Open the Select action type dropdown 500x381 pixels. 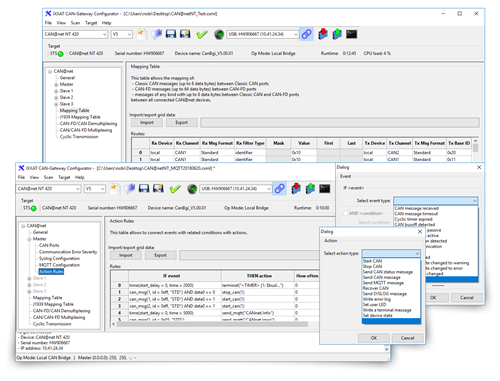pyautogui.click(x=391, y=253)
